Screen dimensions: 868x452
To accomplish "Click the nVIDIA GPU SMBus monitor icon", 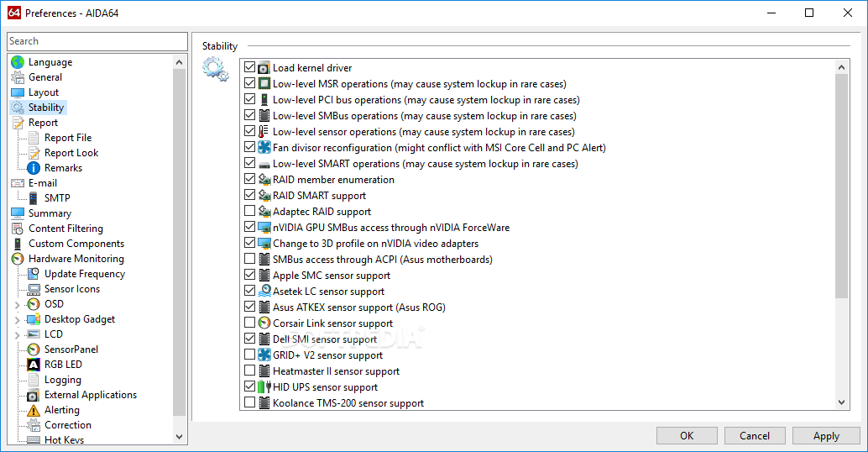I will (264, 227).
